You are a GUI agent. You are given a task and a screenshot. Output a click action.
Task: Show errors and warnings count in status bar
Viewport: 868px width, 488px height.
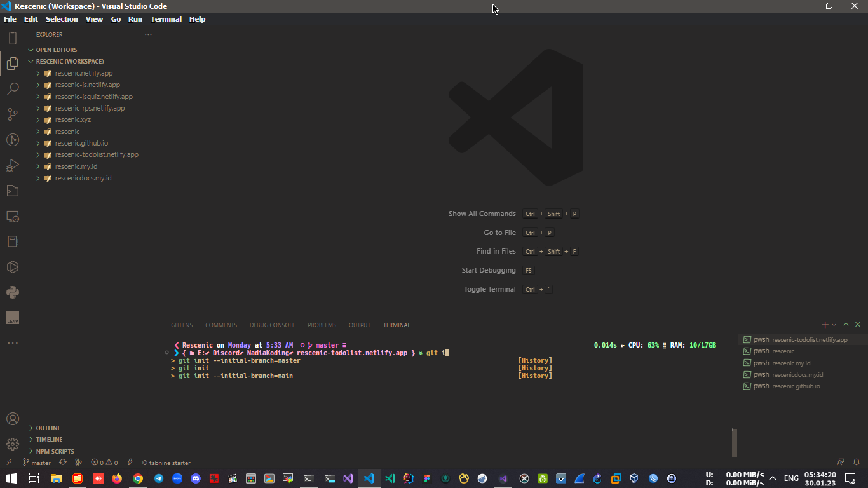(104, 463)
